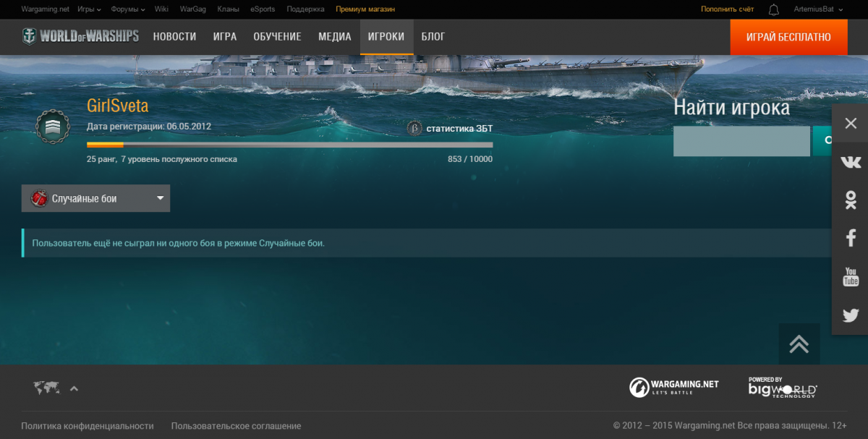
Task: Click the notification bell icon
Action: click(x=774, y=9)
